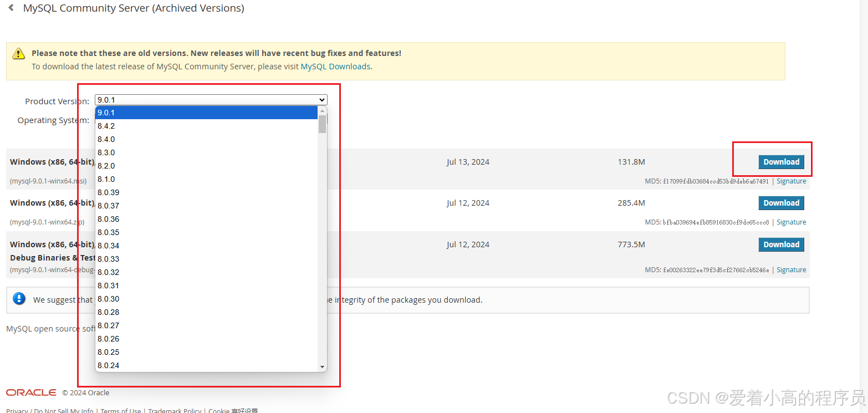Click the Jul 13, 2024 date text
868x413 pixels.
point(468,162)
